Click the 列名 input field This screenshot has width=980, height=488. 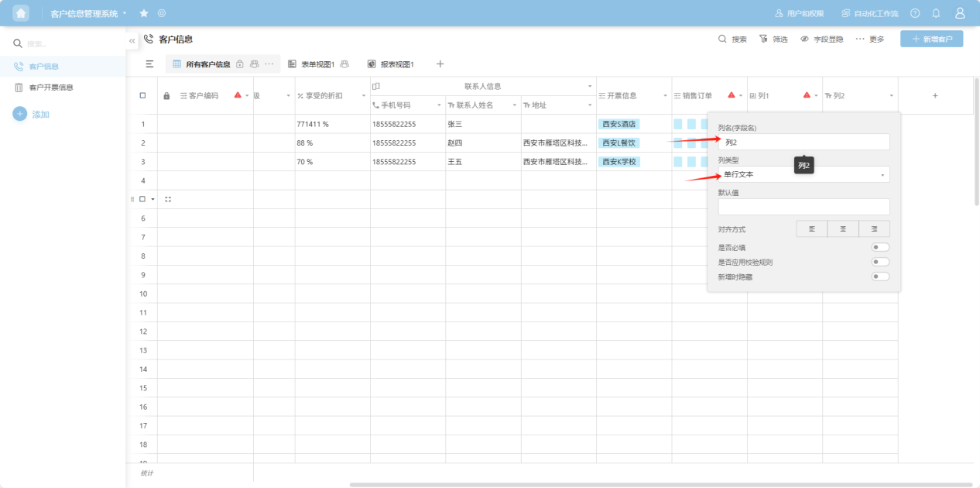tap(804, 143)
